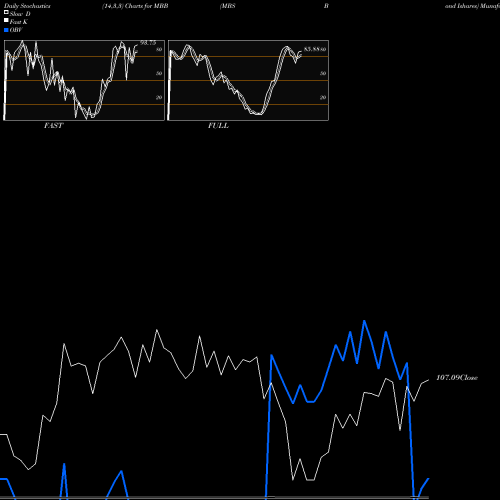Click the 50 axis label in the FULL chart

(x=323, y=73)
